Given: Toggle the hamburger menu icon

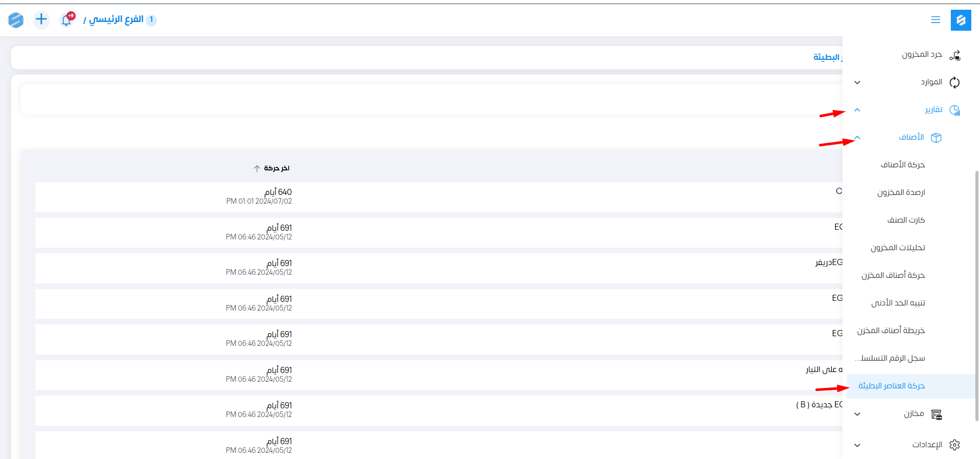Looking at the screenshot, I should 936,20.
